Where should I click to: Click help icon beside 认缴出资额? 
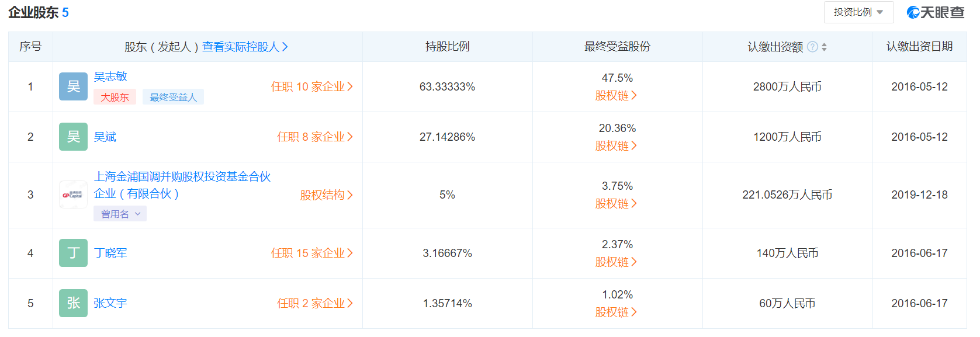pos(812,47)
